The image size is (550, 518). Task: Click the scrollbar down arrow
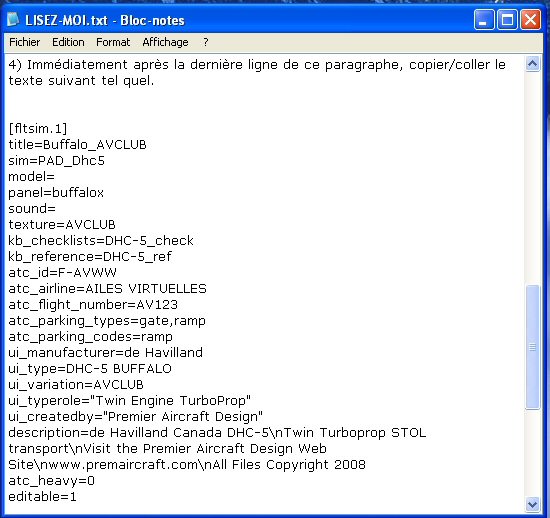[x=532, y=504]
